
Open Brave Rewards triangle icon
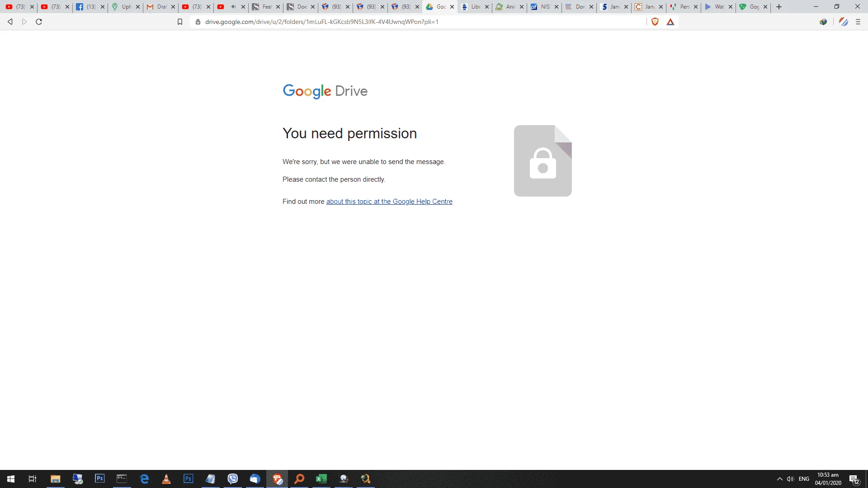coord(670,22)
